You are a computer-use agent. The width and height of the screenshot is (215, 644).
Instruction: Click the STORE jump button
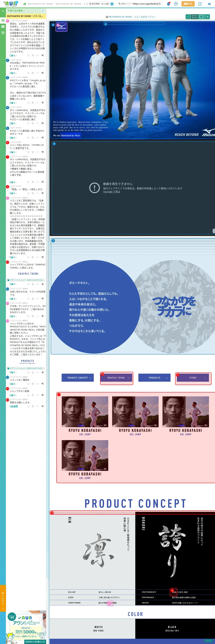[x=193, y=378]
